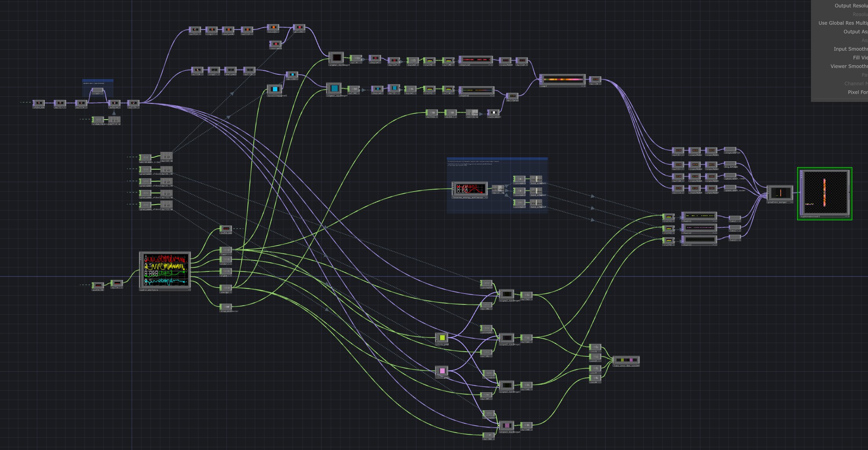This screenshot has width=868, height=450.
Task: Select the first video node of the top-left chain
Action: [x=39, y=104]
